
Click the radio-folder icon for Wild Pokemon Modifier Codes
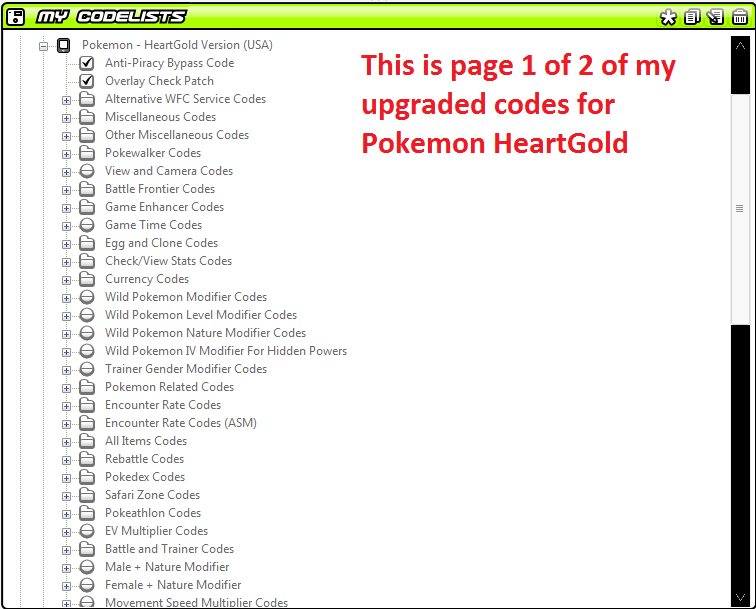[x=87, y=297]
